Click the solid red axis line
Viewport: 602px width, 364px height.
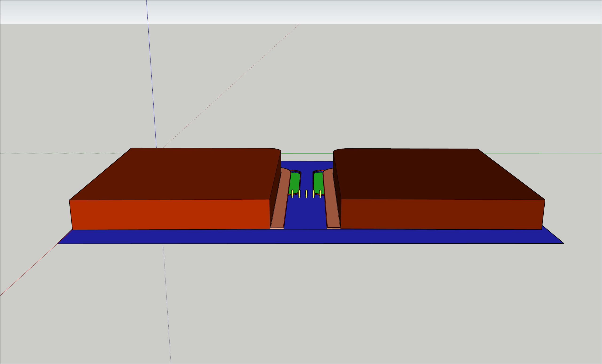29,269
